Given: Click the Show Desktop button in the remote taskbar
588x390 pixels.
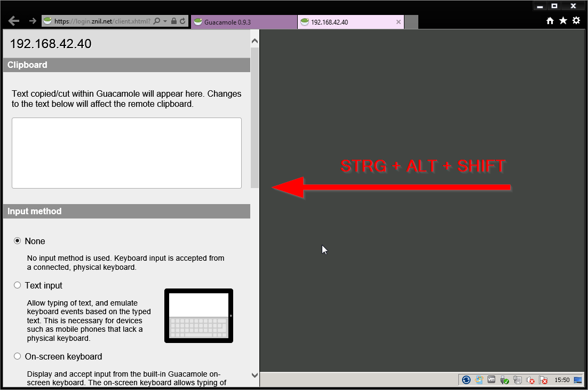Looking at the screenshot, I should [x=578, y=380].
